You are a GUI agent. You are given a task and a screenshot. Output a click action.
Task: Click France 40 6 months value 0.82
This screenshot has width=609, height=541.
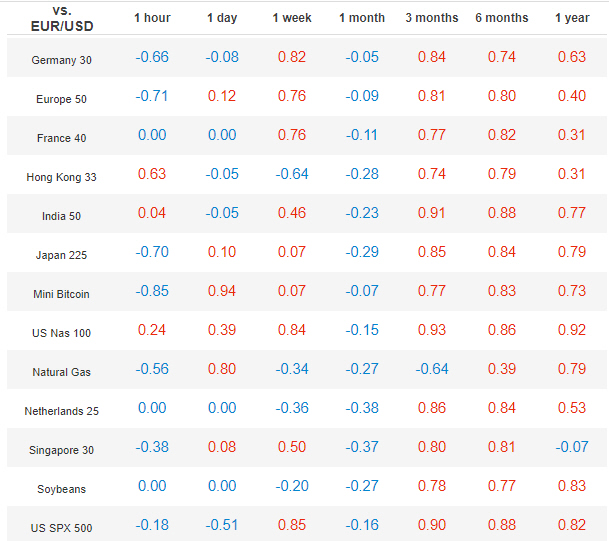[502, 135]
